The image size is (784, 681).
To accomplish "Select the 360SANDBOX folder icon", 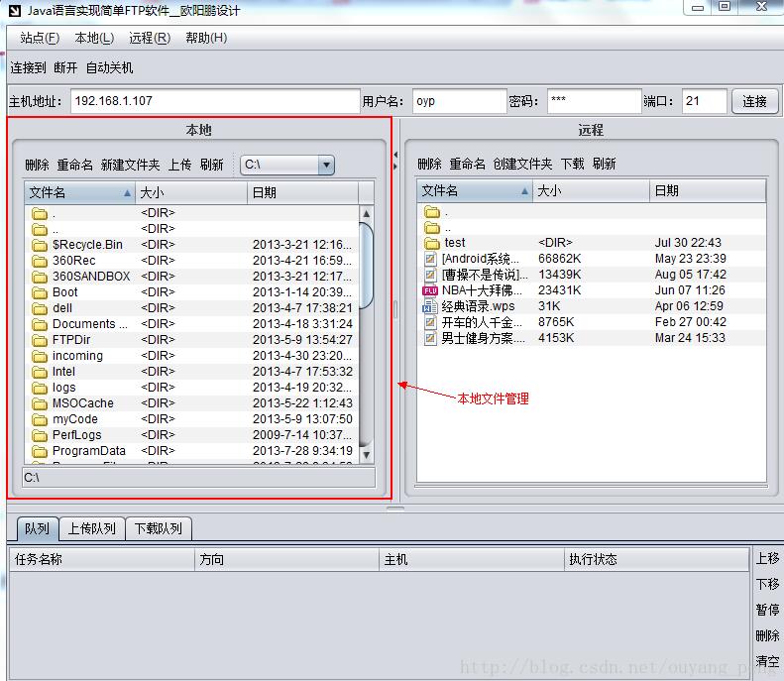I will pos(40,277).
